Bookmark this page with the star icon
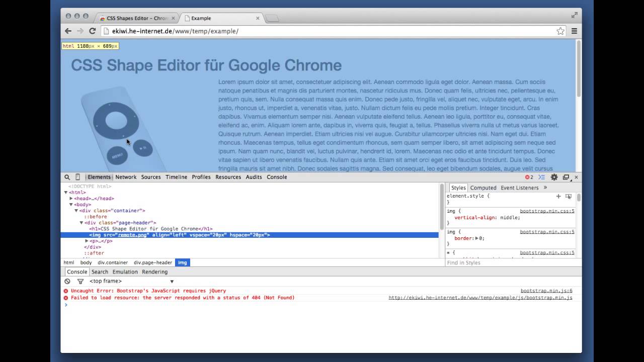This screenshot has width=644, height=362. [560, 31]
